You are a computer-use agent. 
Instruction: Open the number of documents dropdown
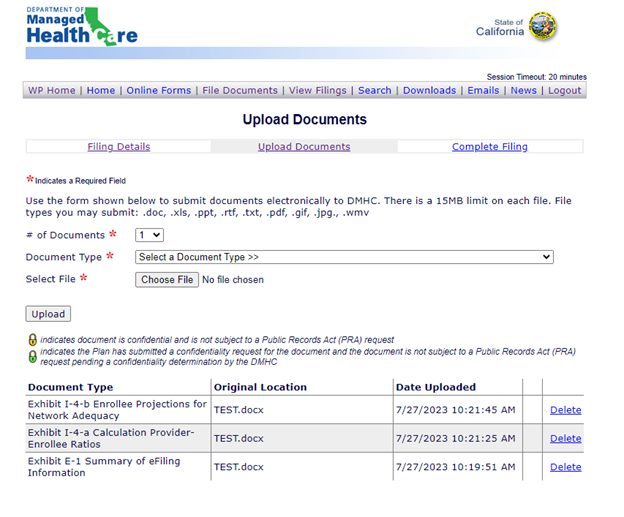click(150, 235)
